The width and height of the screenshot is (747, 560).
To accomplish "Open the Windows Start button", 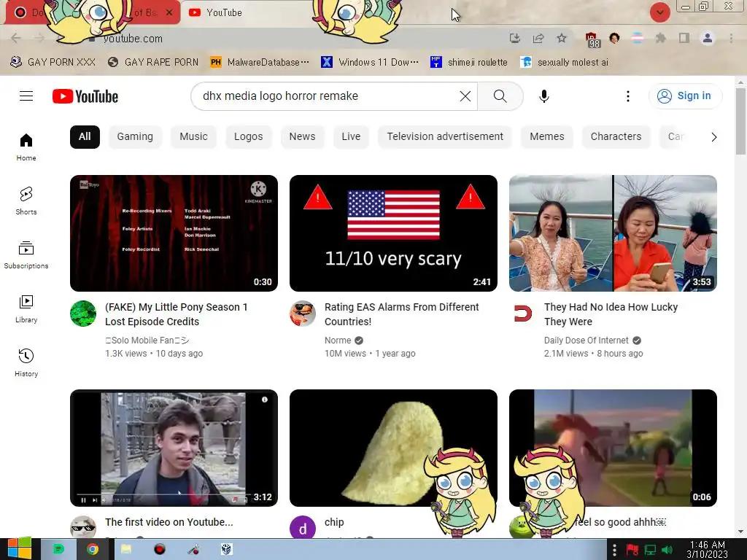I will (x=20, y=549).
